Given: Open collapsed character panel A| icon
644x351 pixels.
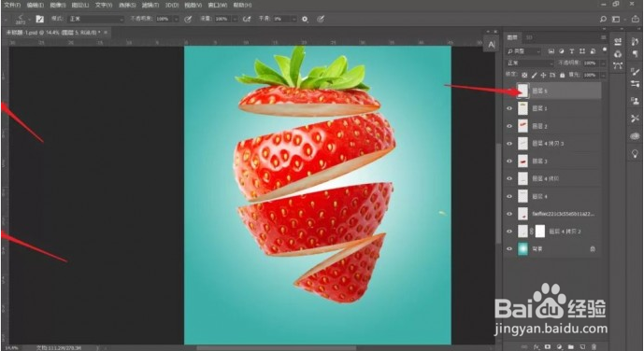Looking at the screenshot, I should [x=492, y=45].
